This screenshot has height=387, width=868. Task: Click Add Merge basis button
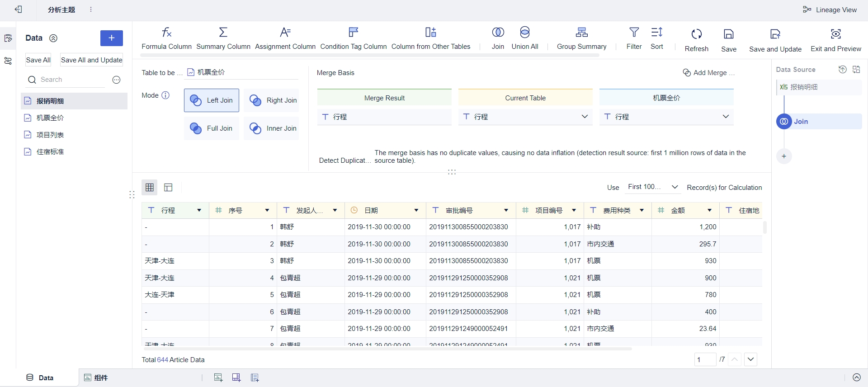coord(708,73)
